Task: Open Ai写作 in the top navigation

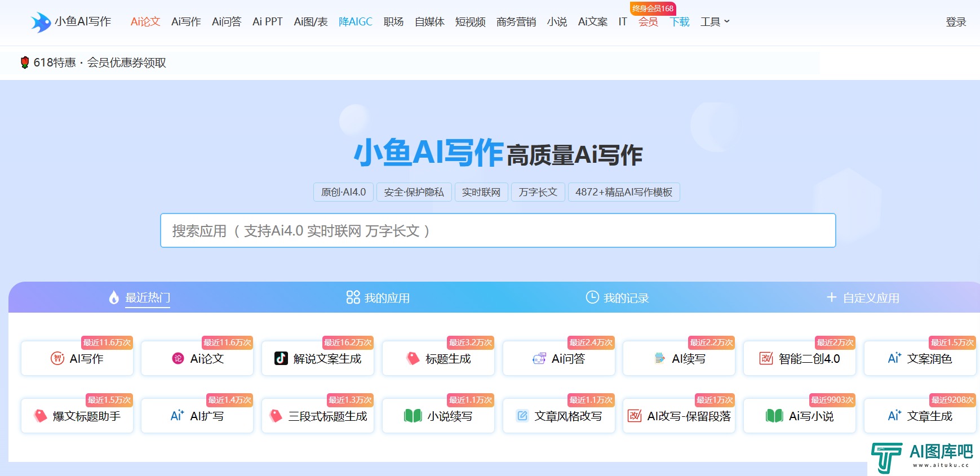Action: click(186, 22)
